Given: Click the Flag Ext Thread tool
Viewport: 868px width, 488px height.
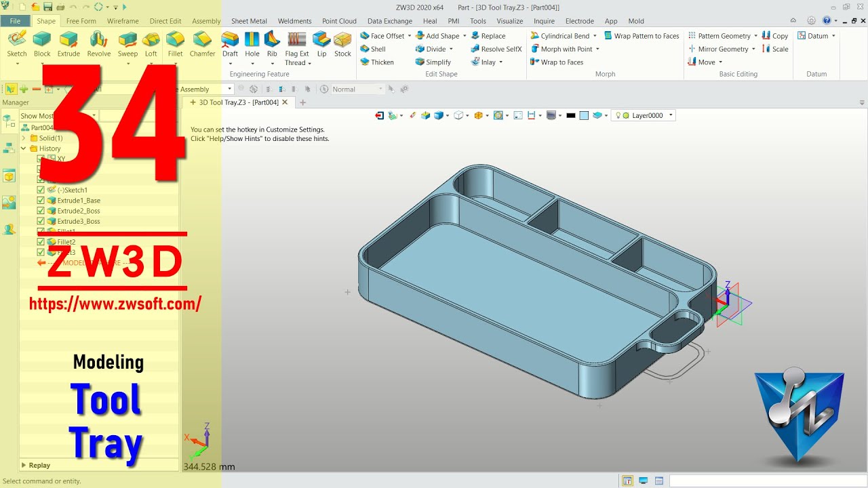Looking at the screenshot, I should tap(297, 48).
